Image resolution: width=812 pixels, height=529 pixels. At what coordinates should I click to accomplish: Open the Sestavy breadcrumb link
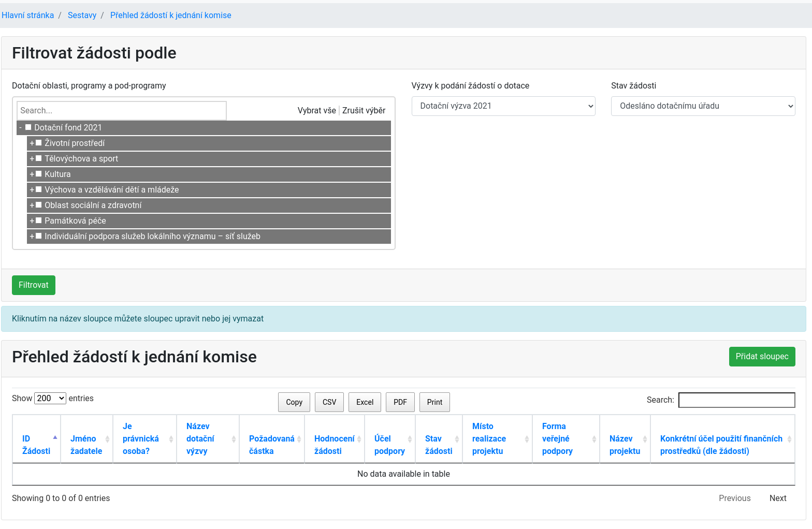[82, 16]
